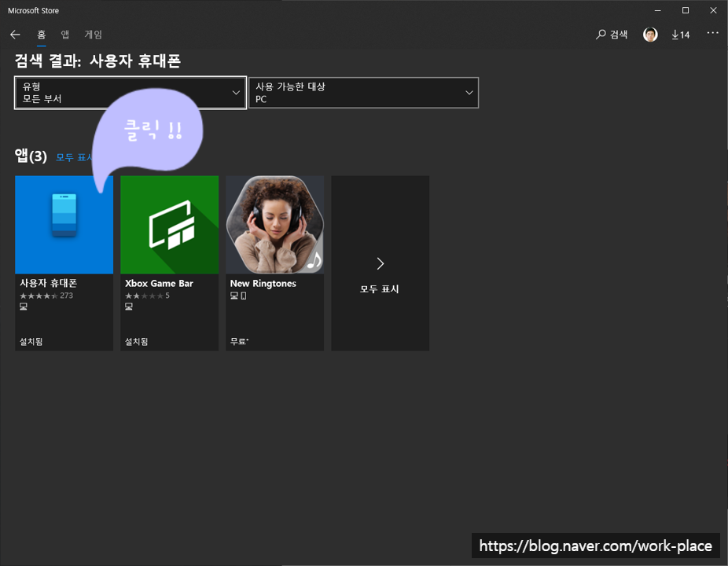Expand the 사용 가능한 대상 PC dropdown
The width and height of the screenshot is (728, 566).
click(x=363, y=93)
